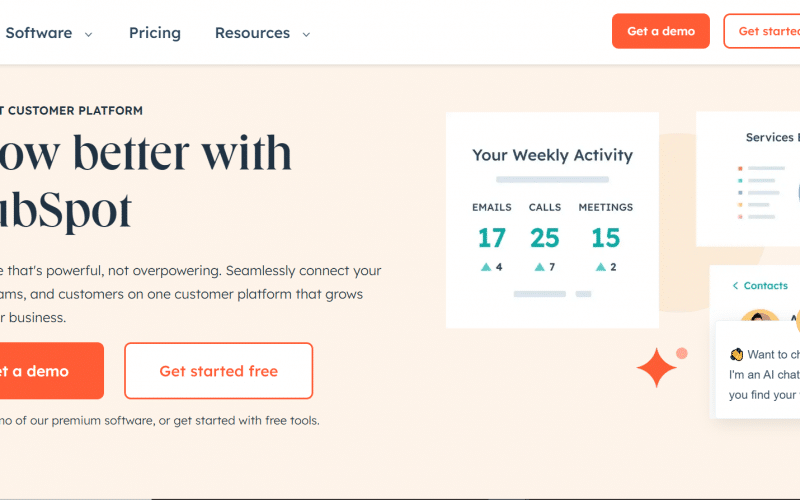800x500 pixels.
Task: Click the Emails count 17
Action: click(491, 238)
